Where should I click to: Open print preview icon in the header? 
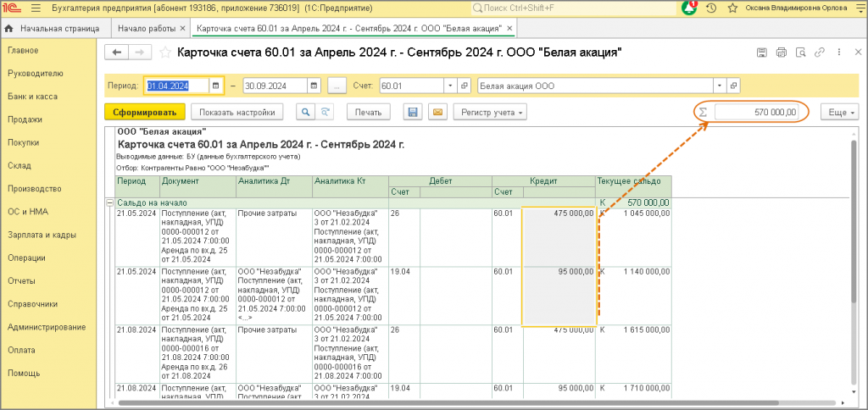tap(800, 53)
